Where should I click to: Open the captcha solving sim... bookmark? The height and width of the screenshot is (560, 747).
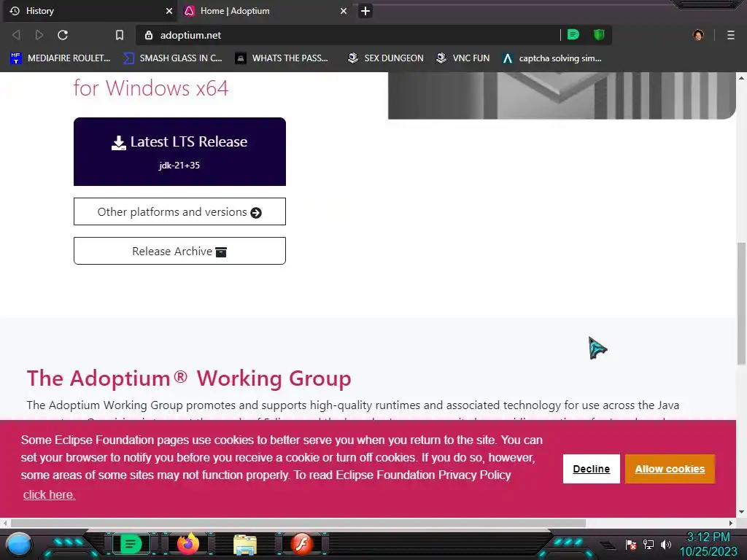(551, 58)
